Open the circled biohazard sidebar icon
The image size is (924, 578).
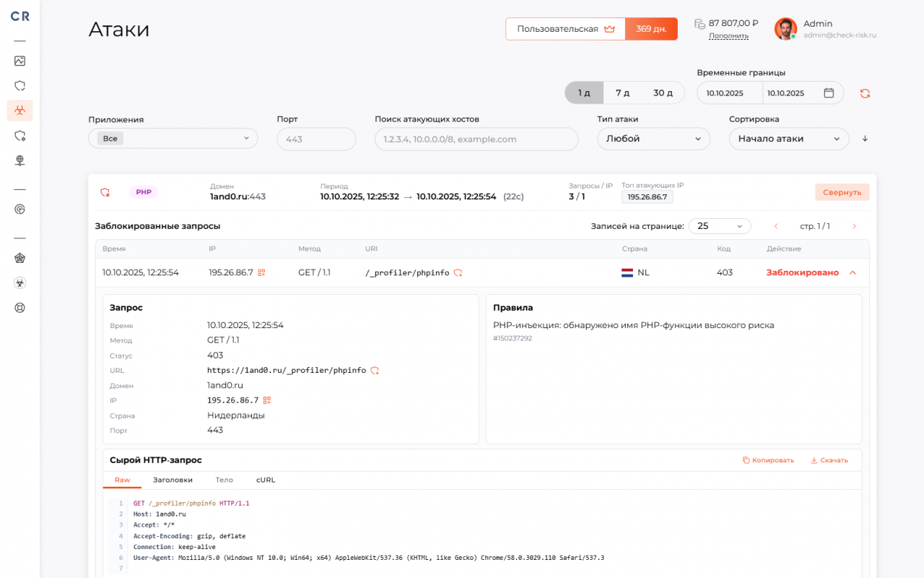(x=19, y=282)
